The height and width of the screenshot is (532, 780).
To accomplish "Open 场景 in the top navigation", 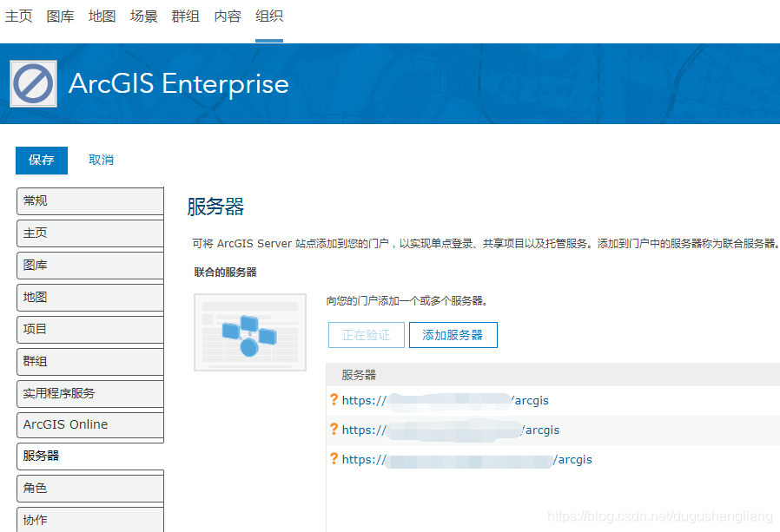I will [144, 16].
